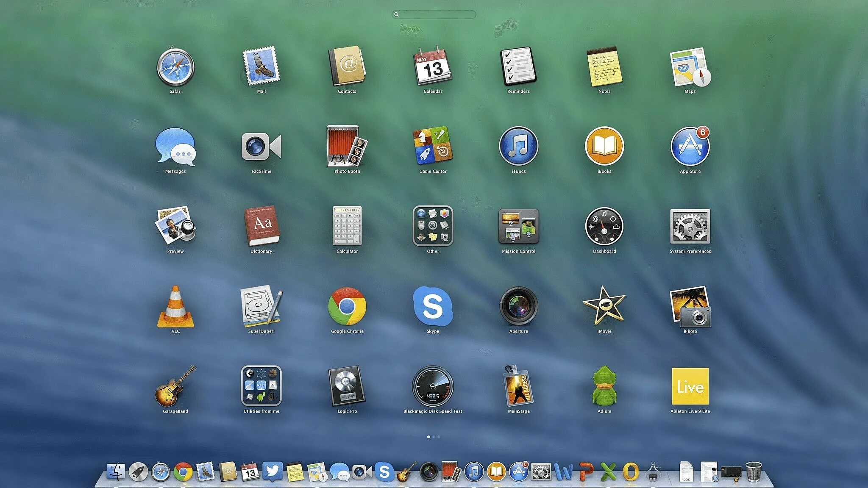Open FaceTime in the Launchpad grid
Viewport: 868px width, 488px height.
click(x=261, y=147)
